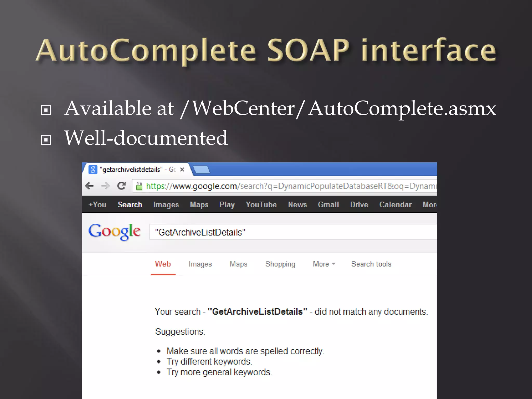The width and height of the screenshot is (532, 399).
Task: Open Images in the black Google bar
Action: click(166, 205)
